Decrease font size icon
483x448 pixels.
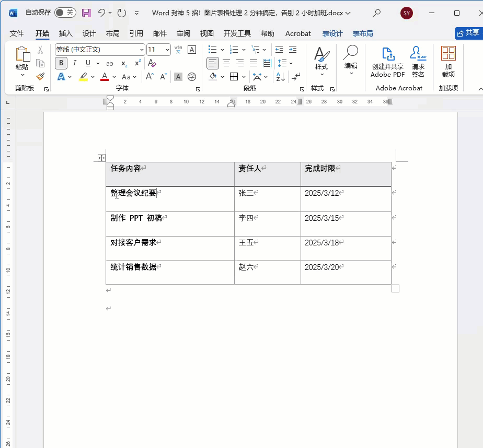(x=163, y=77)
